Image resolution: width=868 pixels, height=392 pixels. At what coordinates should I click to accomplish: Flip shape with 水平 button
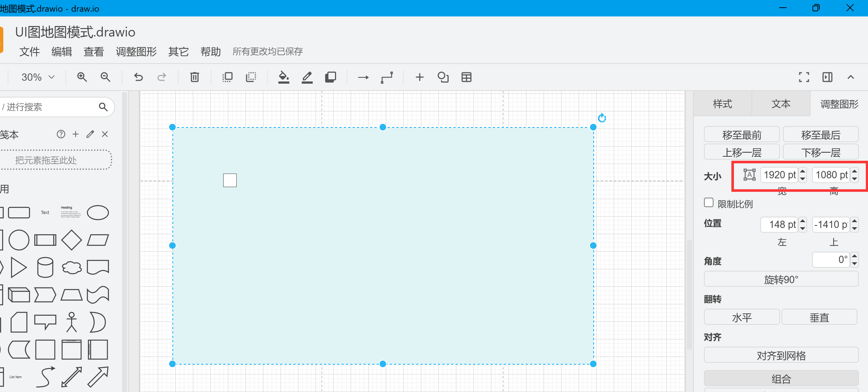tap(742, 317)
